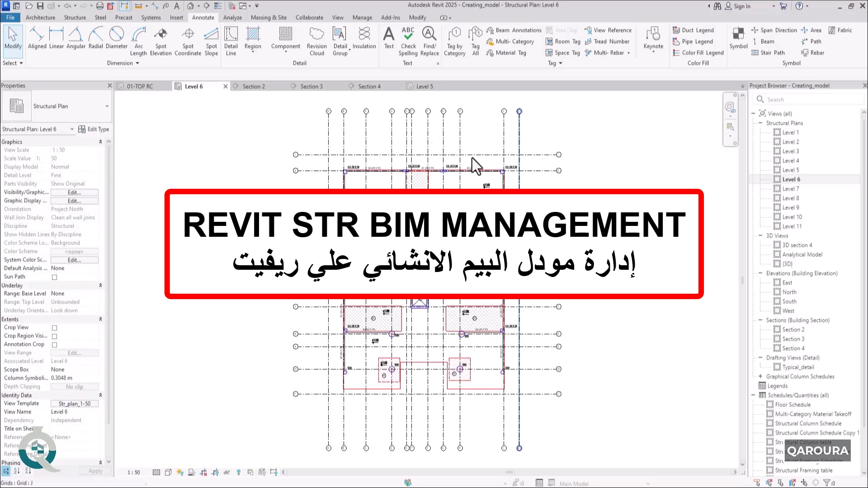The image size is (868, 488).
Task: Collapse the Identity Data section
Action: 100,395
